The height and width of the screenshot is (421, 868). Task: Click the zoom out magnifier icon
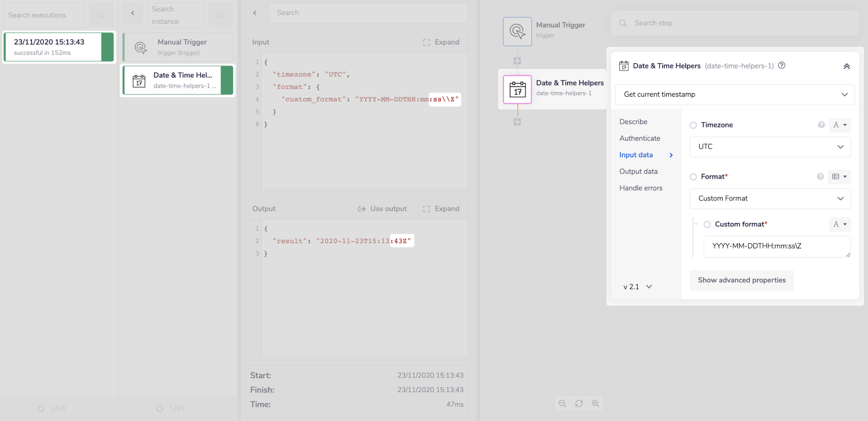click(x=562, y=404)
